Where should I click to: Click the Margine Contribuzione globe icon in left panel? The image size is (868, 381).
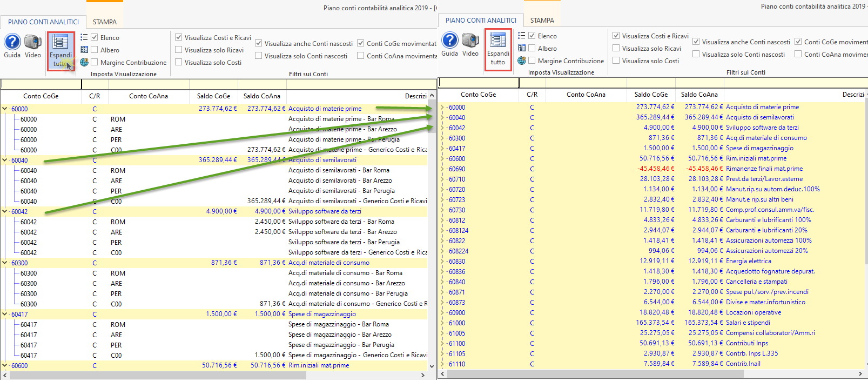tap(84, 62)
